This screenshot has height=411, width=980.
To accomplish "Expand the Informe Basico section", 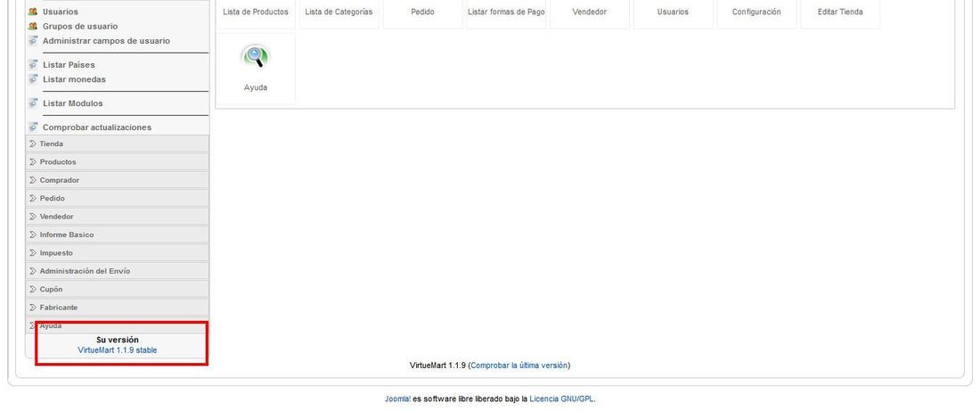I will click(117, 234).
